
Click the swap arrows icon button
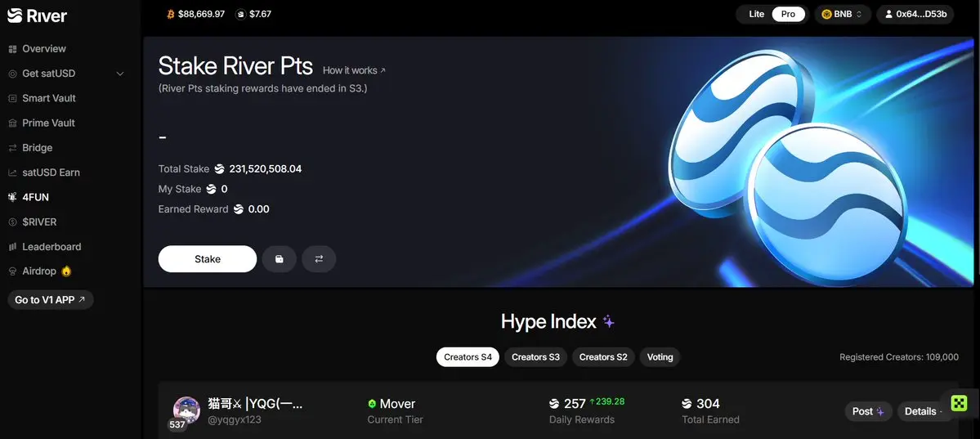click(319, 259)
